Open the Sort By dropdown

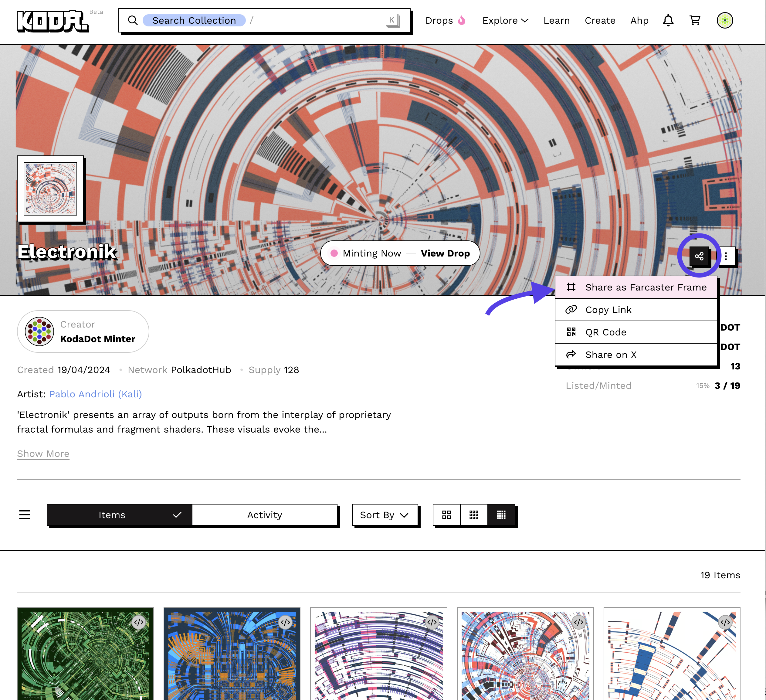click(385, 515)
